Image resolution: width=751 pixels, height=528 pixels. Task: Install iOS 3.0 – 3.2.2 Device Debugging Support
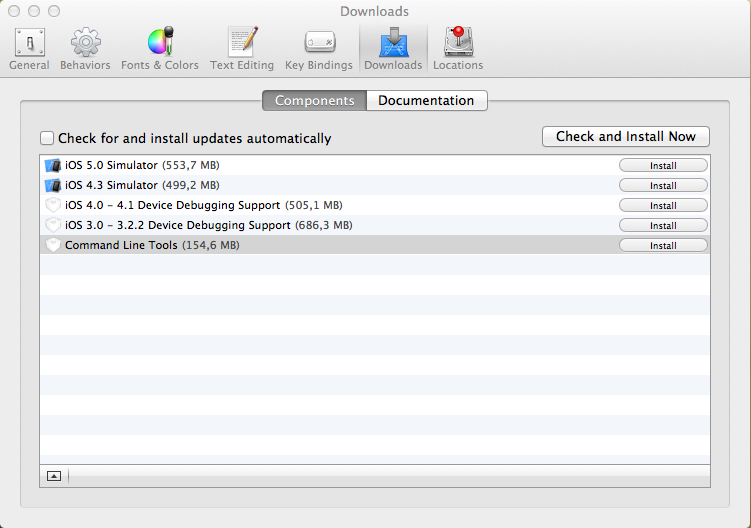pyautogui.click(x=663, y=226)
